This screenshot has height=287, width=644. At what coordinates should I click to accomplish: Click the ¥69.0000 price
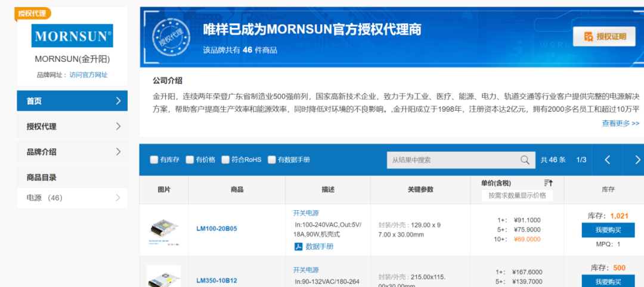pyautogui.click(x=526, y=239)
